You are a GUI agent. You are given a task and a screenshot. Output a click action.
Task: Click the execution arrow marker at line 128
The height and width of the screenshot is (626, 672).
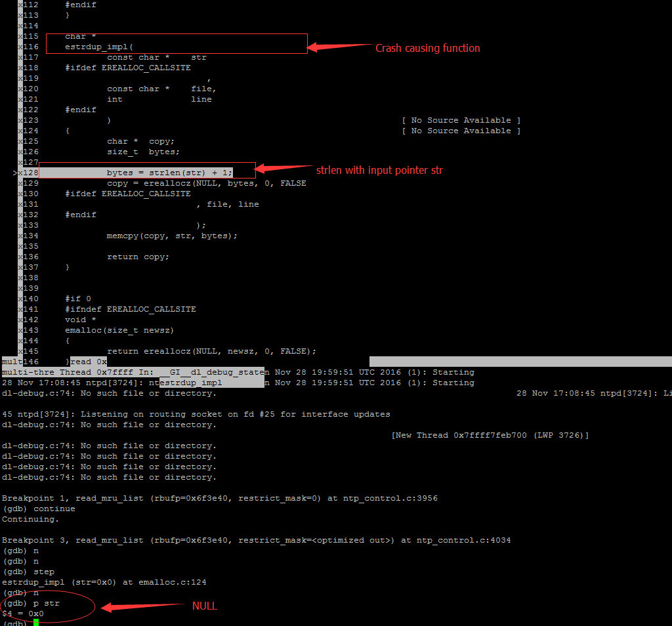pos(16,173)
